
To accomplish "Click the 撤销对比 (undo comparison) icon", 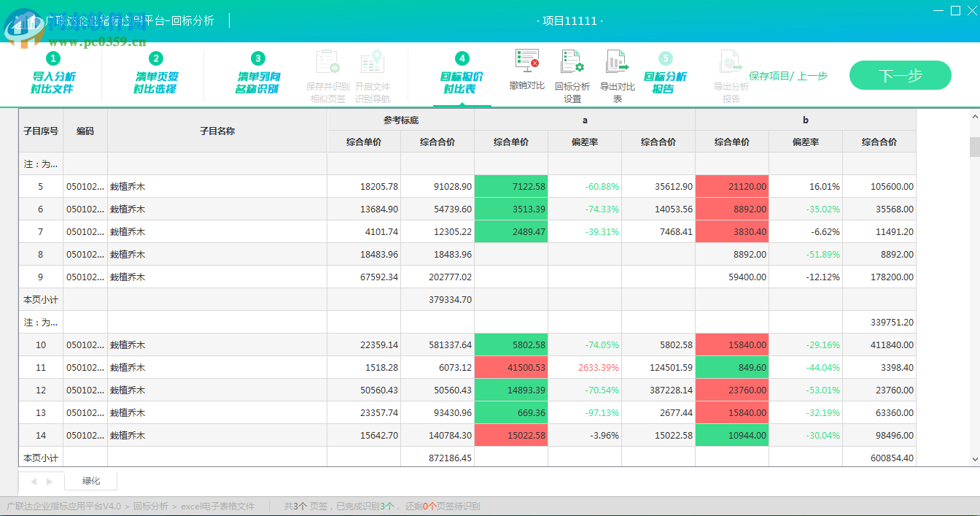I will click(x=526, y=63).
